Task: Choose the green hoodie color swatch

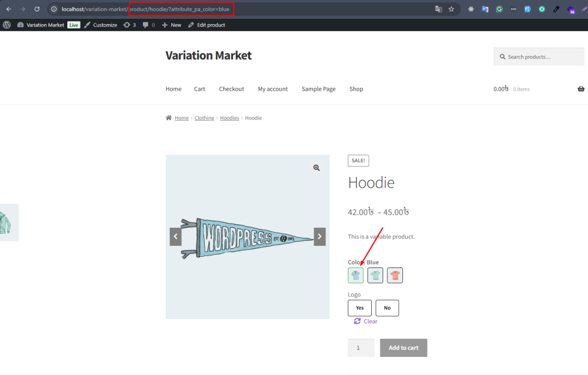Action: [x=375, y=275]
